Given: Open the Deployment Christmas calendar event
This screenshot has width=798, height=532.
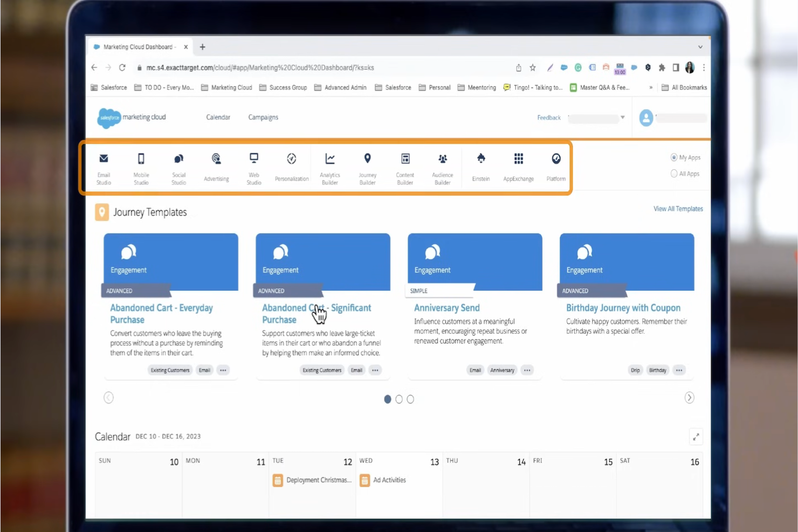Looking at the screenshot, I should tap(312, 480).
